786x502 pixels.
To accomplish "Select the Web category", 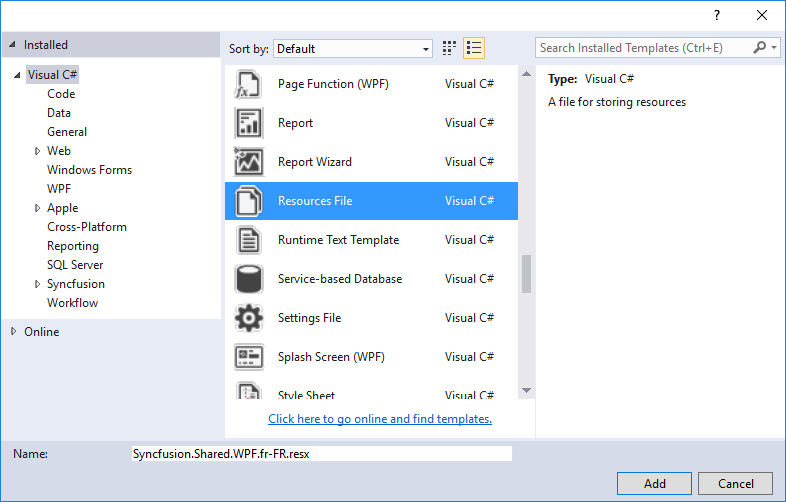I will pyautogui.click(x=59, y=151).
